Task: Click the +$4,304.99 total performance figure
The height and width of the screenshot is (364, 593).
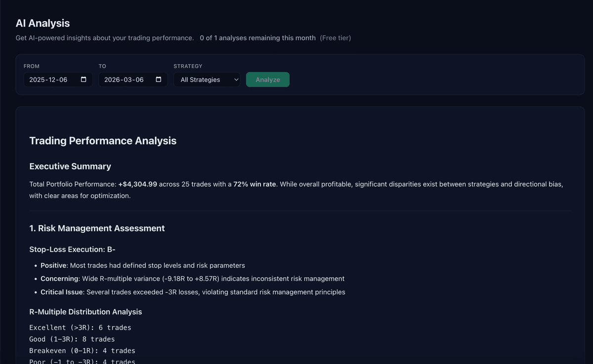Action: [137, 184]
